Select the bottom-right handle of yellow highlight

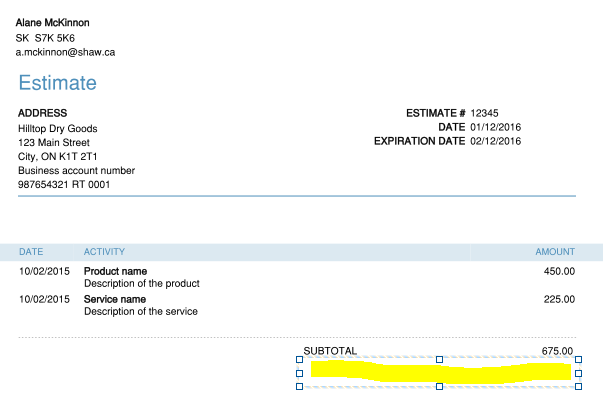578,386
